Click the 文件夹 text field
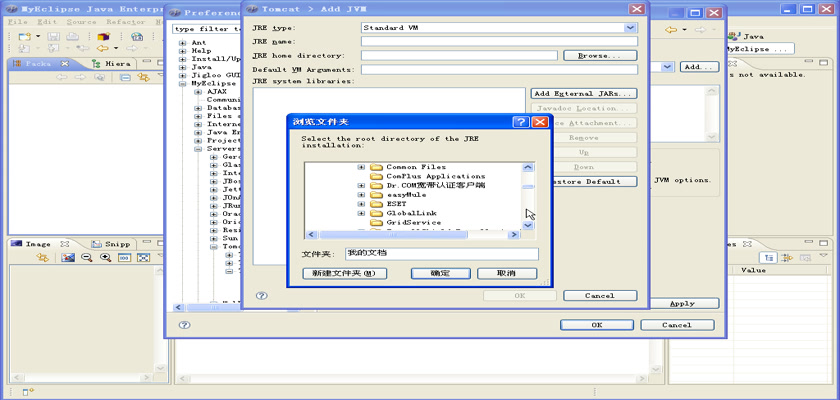The width and height of the screenshot is (840, 400). (442, 254)
